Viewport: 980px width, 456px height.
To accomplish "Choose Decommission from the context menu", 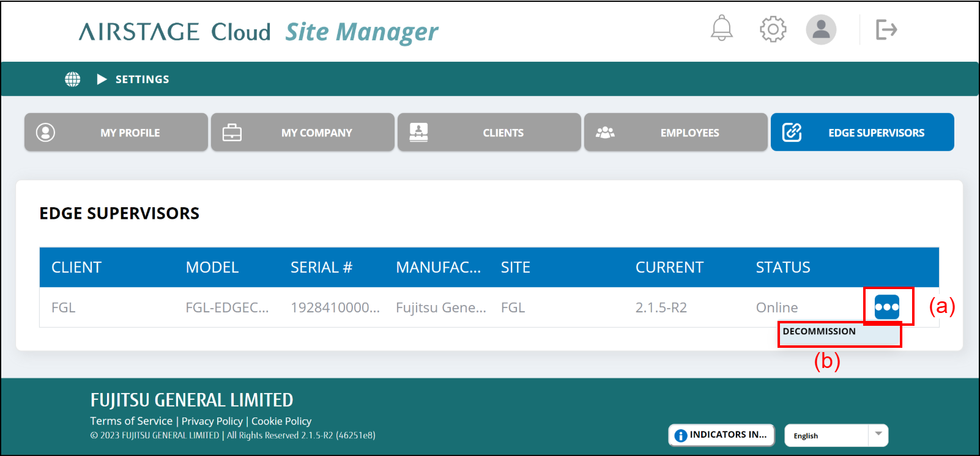I will click(820, 331).
